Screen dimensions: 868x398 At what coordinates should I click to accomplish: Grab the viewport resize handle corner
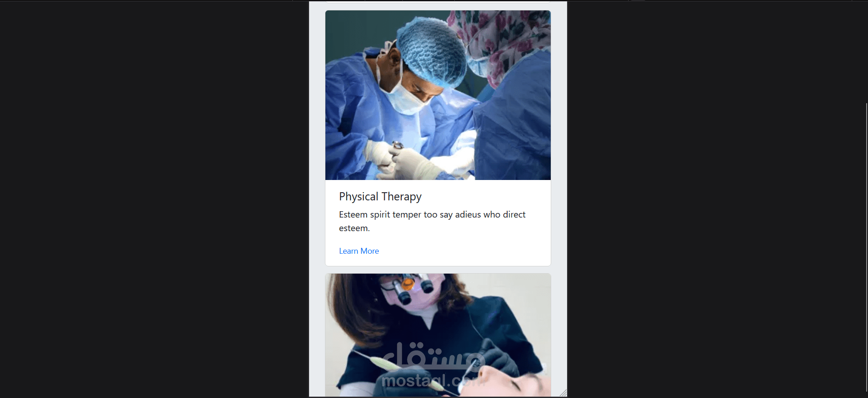[563, 393]
